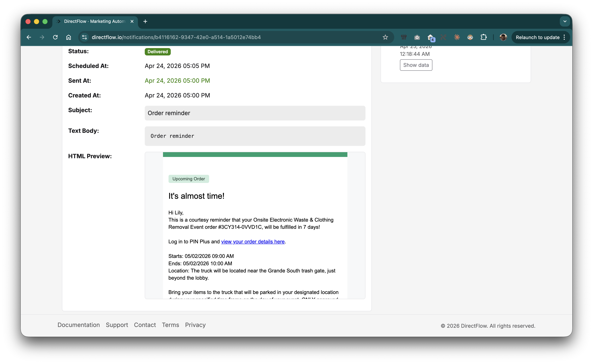
Task: Click the Delivered status badge
Action: click(158, 52)
